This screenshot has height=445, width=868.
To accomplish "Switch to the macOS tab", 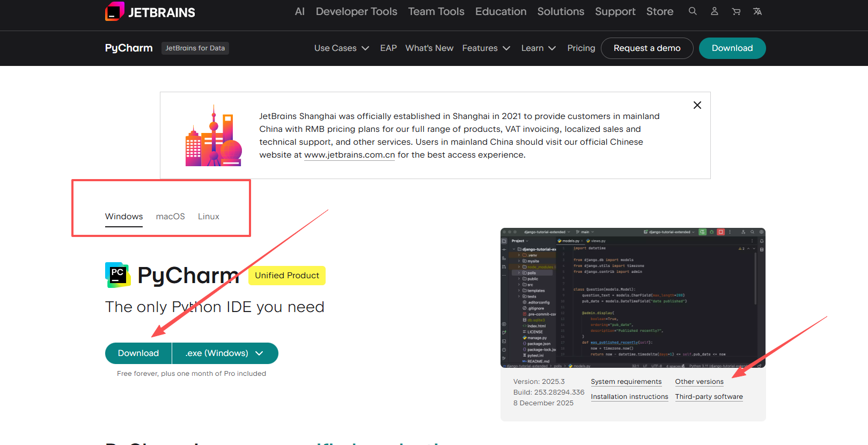I will coord(171,217).
